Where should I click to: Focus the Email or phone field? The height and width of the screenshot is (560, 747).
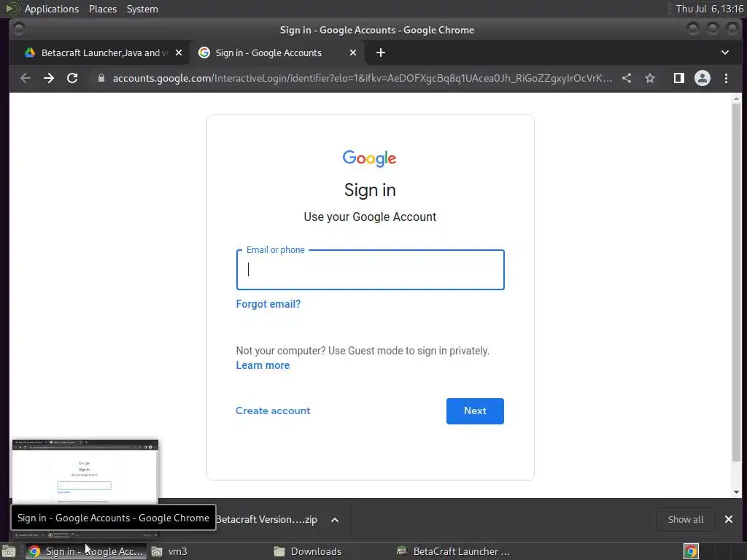point(370,270)
